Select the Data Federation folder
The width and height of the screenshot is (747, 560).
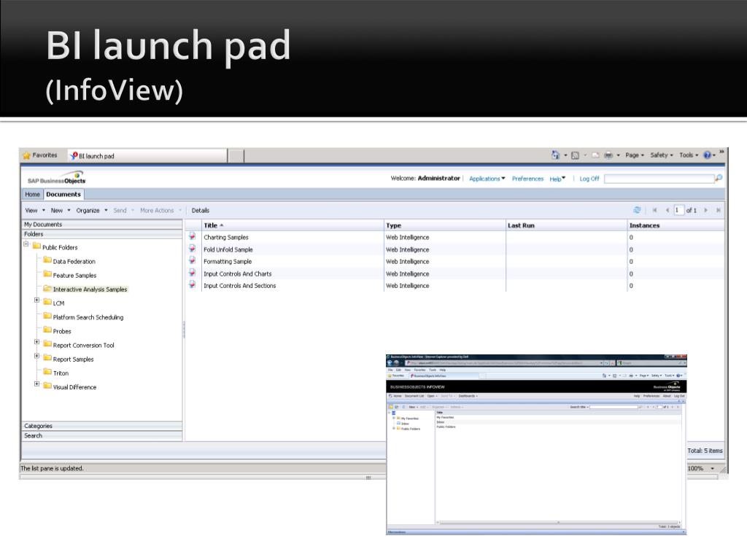[74, 262]
